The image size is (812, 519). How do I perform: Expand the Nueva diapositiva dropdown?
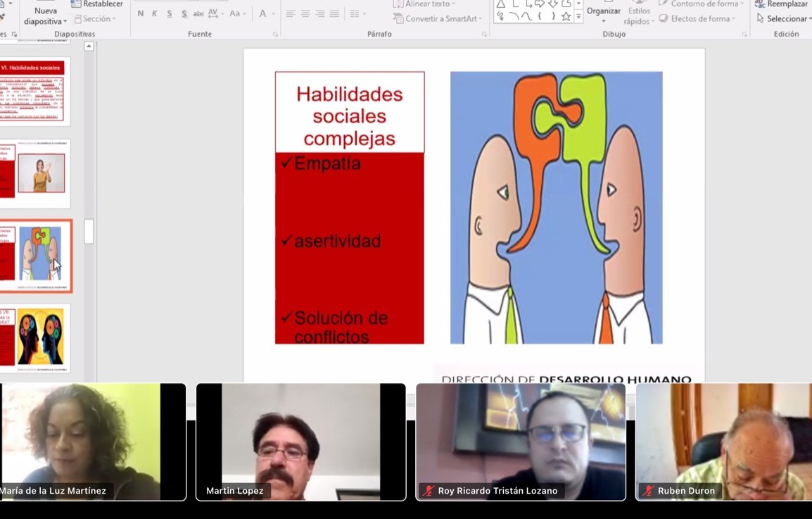[46, 21]
